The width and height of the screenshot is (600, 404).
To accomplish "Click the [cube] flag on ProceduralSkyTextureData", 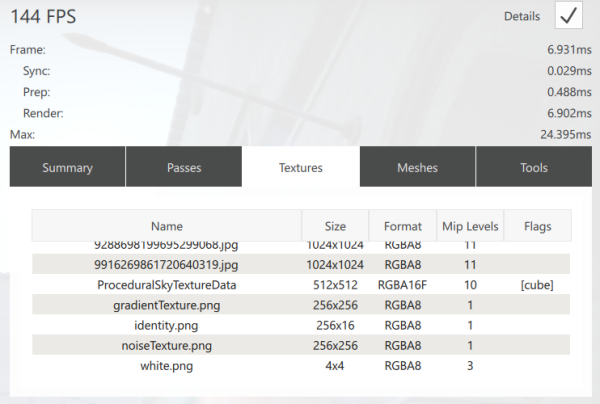I will pyautogui.click(x=537, y=285).
